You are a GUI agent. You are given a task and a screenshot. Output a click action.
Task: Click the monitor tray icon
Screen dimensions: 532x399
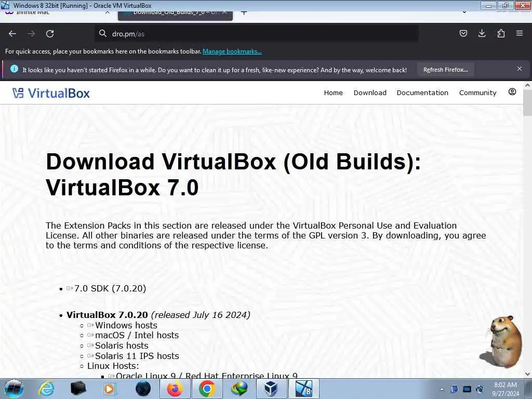467,389
